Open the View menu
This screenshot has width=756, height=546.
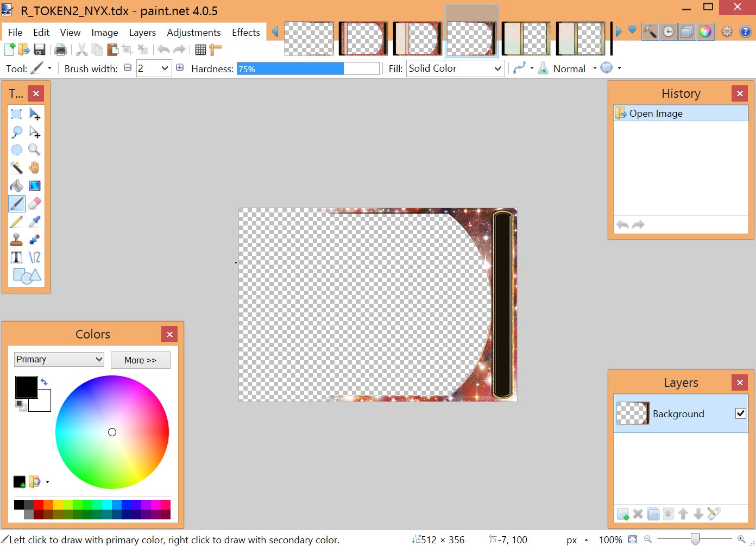tap(70, 33)
